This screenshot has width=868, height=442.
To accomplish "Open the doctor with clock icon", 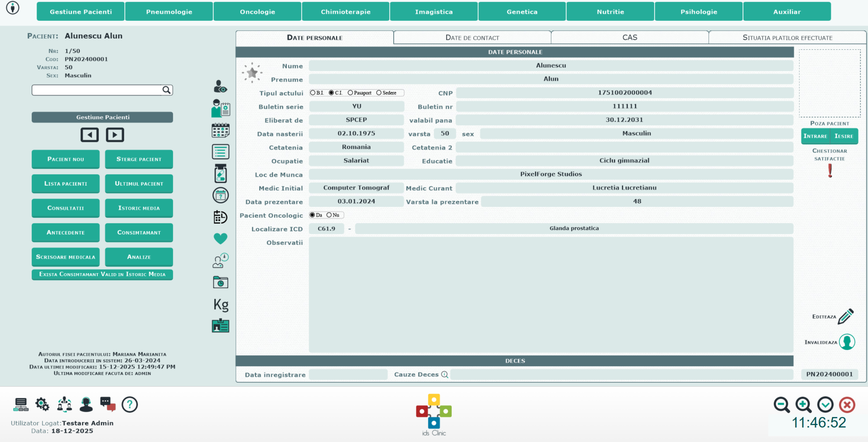I will pos(221,260).
